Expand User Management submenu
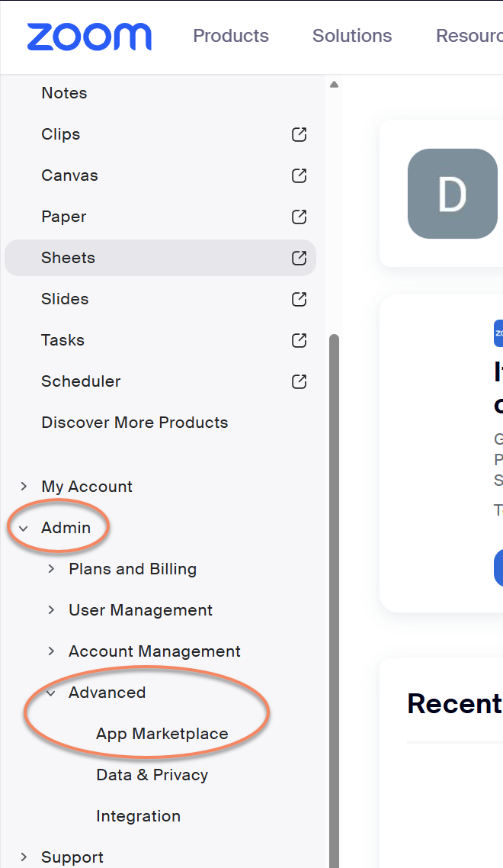The image size is (503, 868). point(52,609)
